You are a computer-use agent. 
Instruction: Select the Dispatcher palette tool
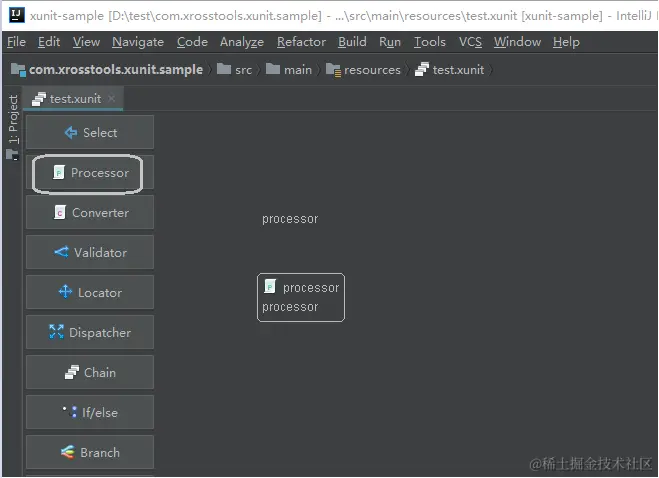pos(90,332)
